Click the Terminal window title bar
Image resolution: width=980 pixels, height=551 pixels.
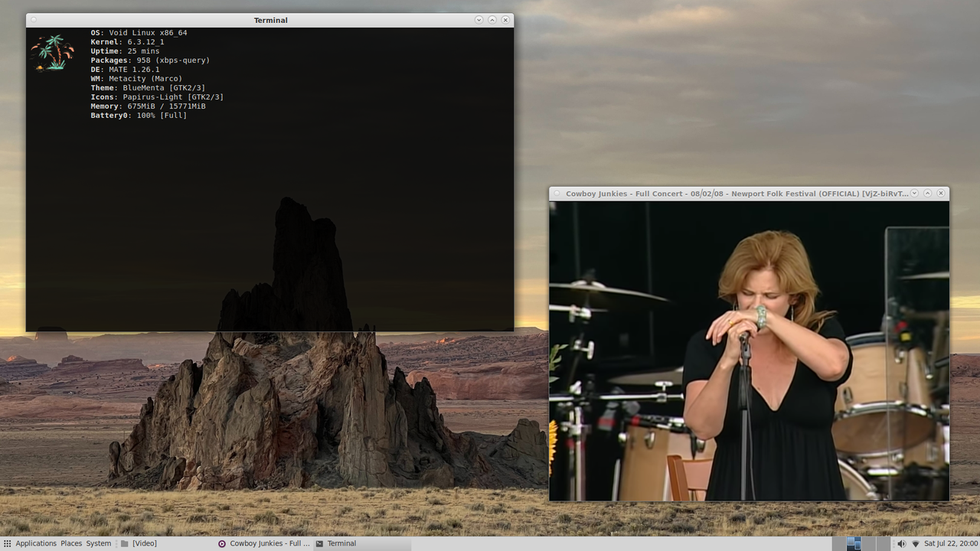click(270, 20)
